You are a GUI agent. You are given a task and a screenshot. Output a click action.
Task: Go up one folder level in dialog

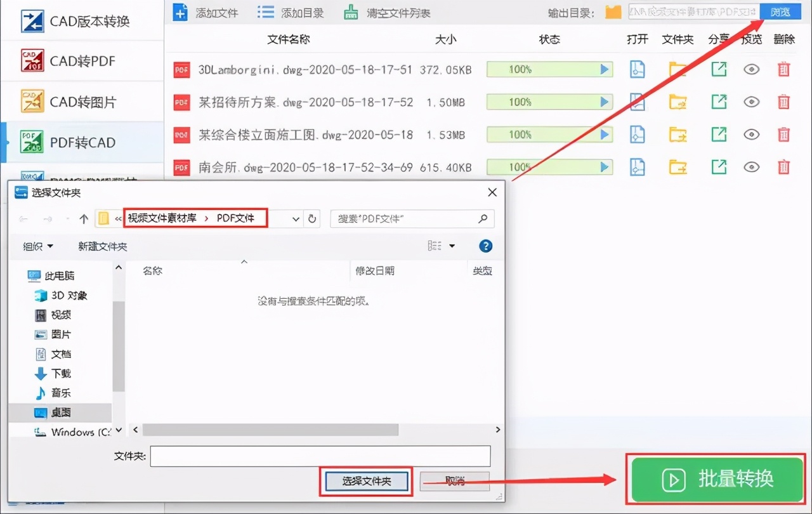[84, 219]
